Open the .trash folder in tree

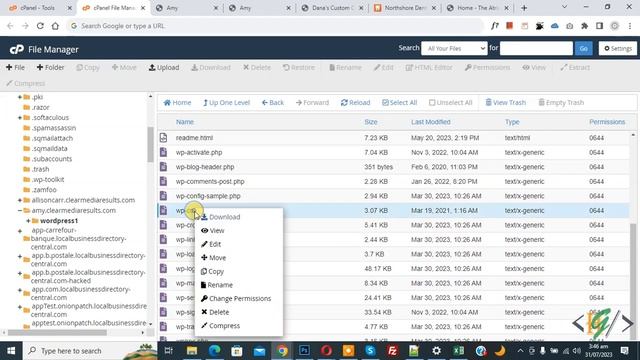point(40,169)
